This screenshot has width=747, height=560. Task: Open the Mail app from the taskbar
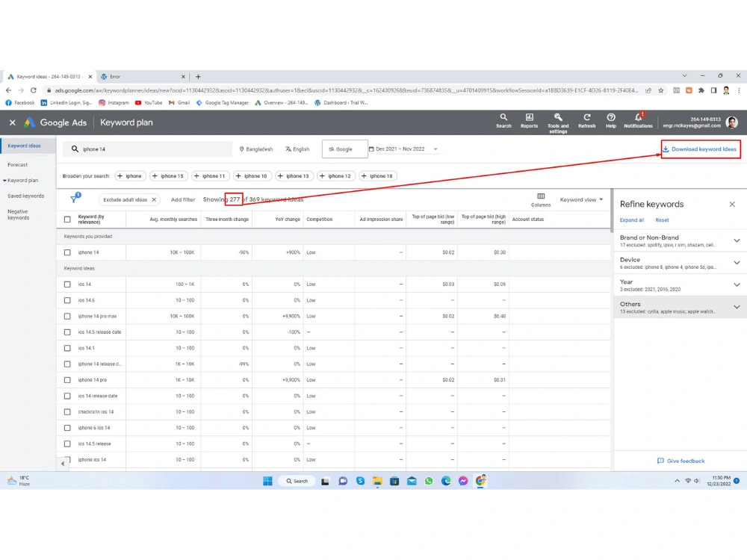tap(412, 481)
